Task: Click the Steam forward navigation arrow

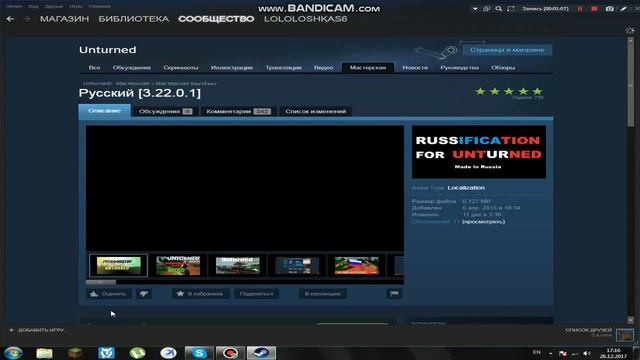Action: [x=27, y=19]
